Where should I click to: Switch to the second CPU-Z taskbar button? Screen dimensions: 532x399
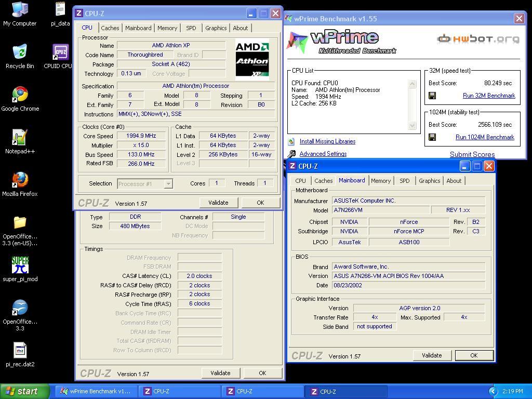point(263,391)
